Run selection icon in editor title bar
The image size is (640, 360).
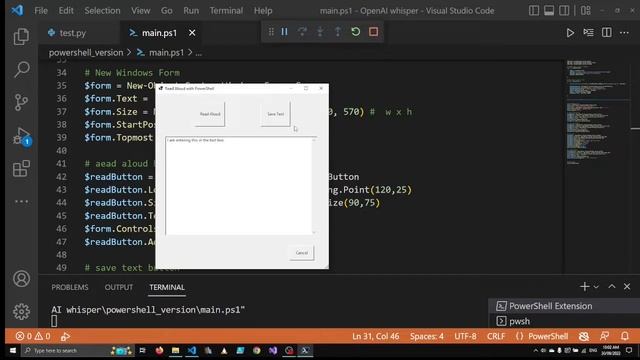pyautogui.click(x=589, y=33)
